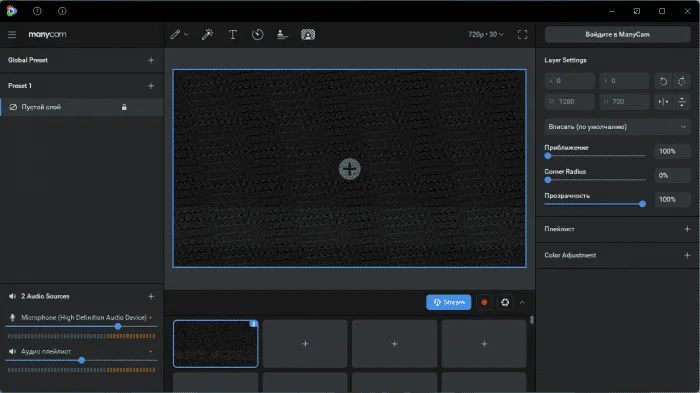The height and width of the screenshot is (393, 700).
Task: Open the Timer clock tool
Action: coord(258,34)
